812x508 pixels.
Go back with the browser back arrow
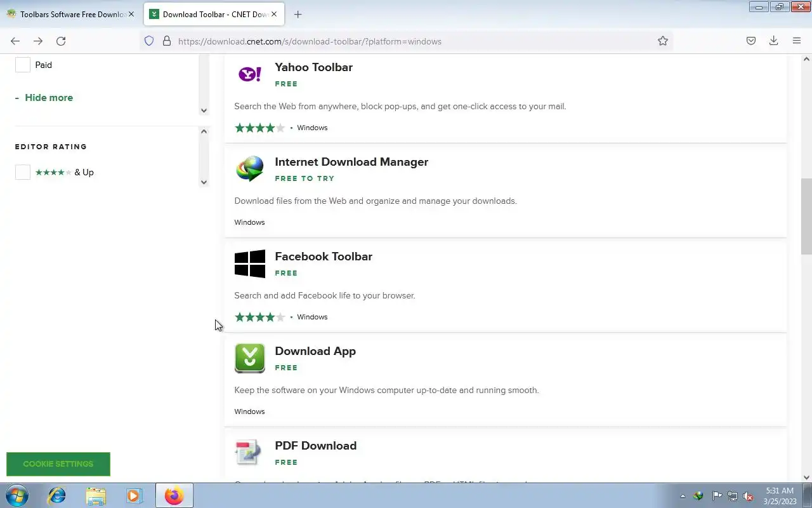coord(15,41)
